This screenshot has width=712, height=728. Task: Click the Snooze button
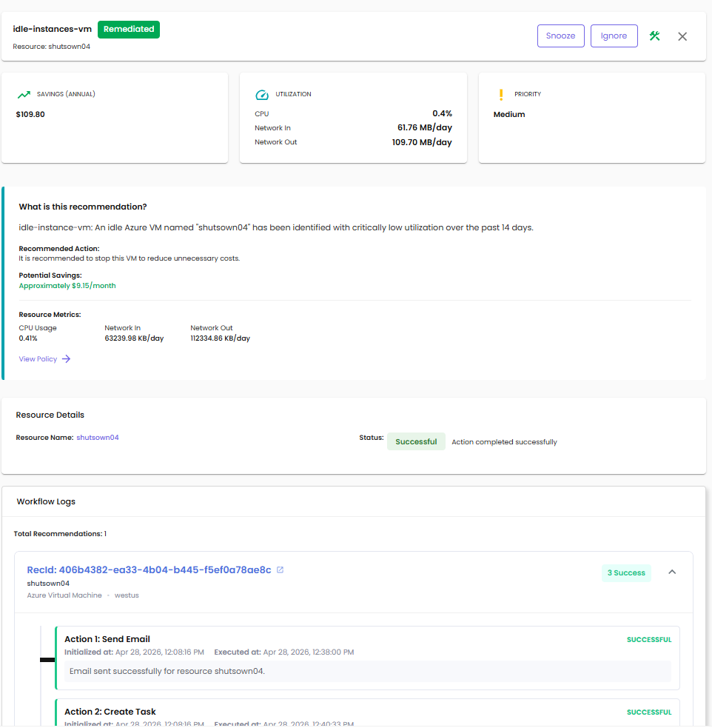click(560, 36)
